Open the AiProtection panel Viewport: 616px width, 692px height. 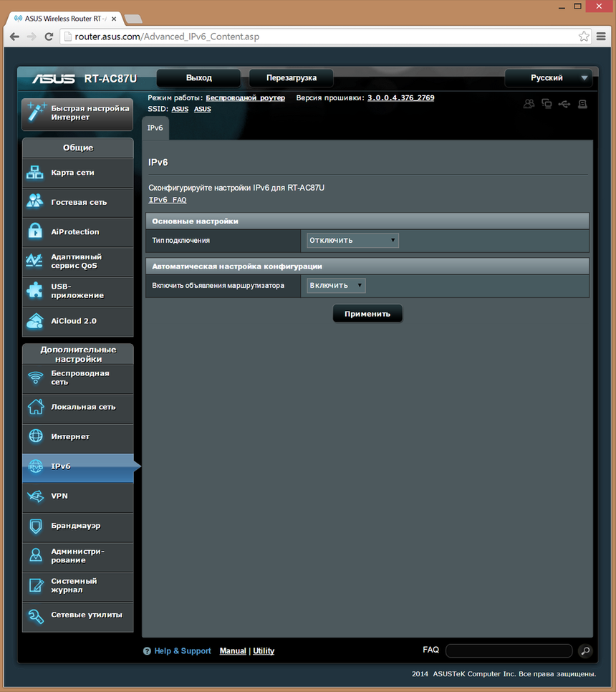pyautogui.click(x=77, y=232)
